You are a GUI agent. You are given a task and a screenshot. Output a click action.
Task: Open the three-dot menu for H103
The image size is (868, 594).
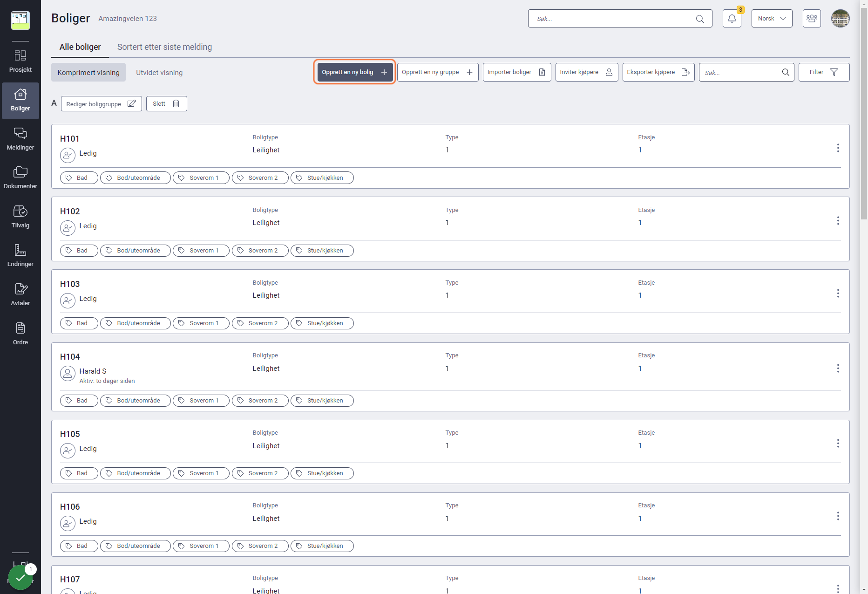[838, 293]
